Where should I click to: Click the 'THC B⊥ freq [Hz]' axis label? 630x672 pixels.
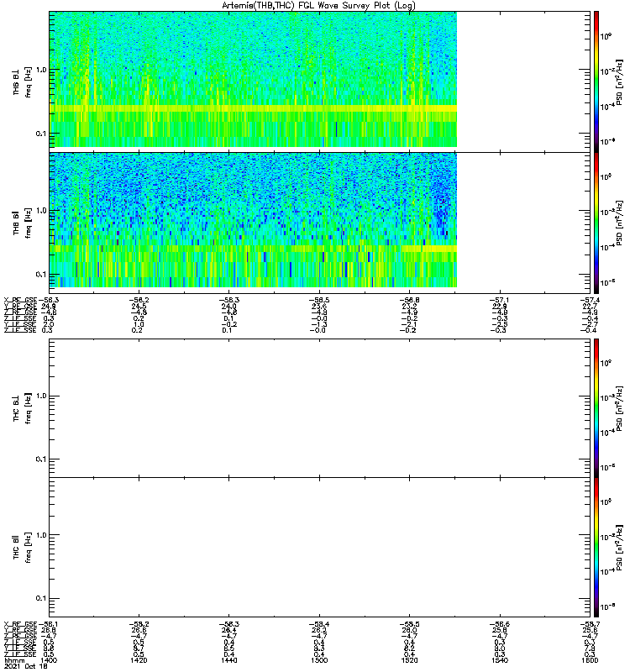tap(22, 408)
